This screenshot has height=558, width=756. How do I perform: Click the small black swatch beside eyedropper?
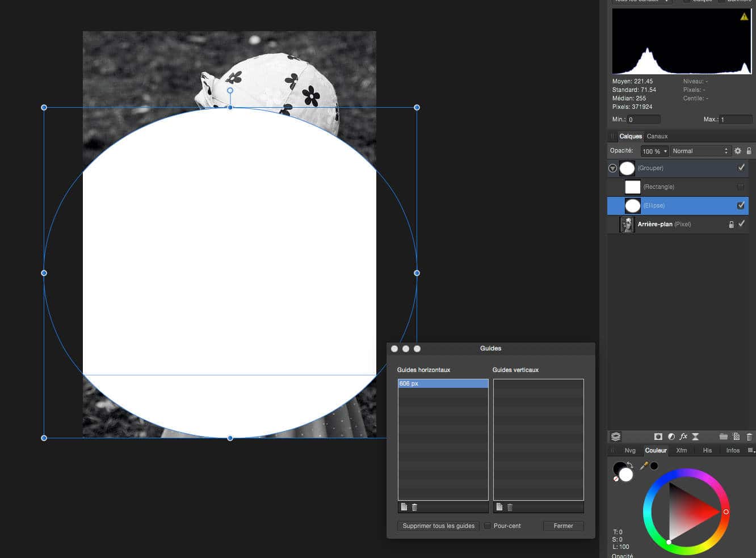coord(654,466)
